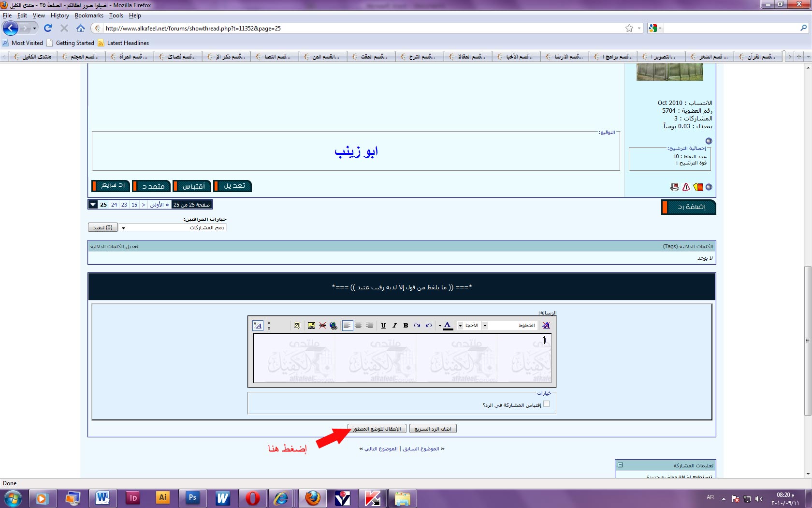Click the underline text icon
This screenshot has width=812, height=508.
383,326
